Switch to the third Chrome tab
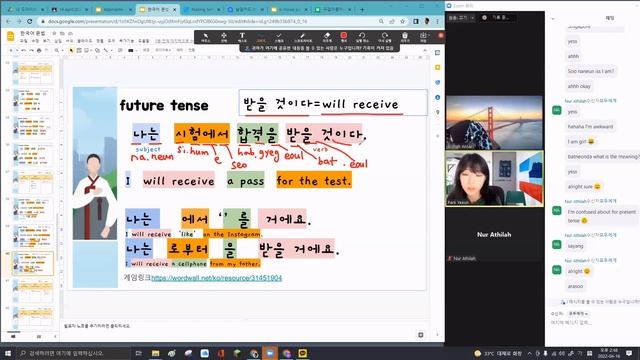Viewport: 640px width, 360px height. click(x=113, y=9)
